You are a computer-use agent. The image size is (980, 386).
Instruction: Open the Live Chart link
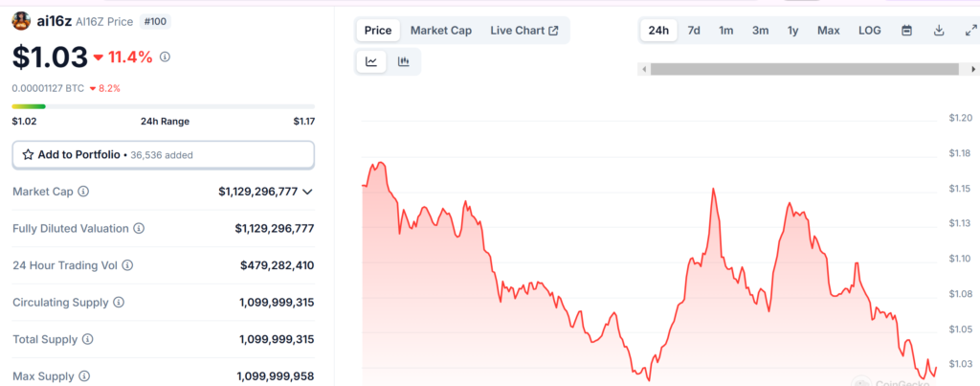tap(523, 31)
